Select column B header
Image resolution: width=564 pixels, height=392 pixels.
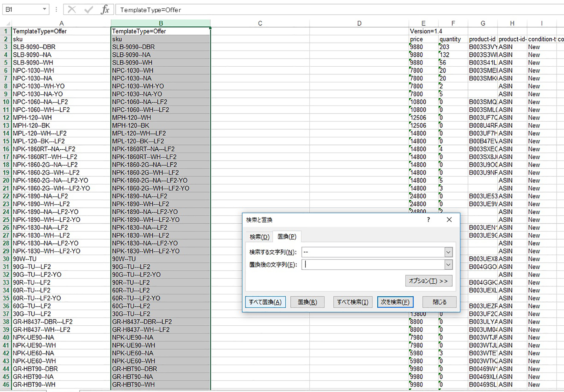(x=161, y=23)
